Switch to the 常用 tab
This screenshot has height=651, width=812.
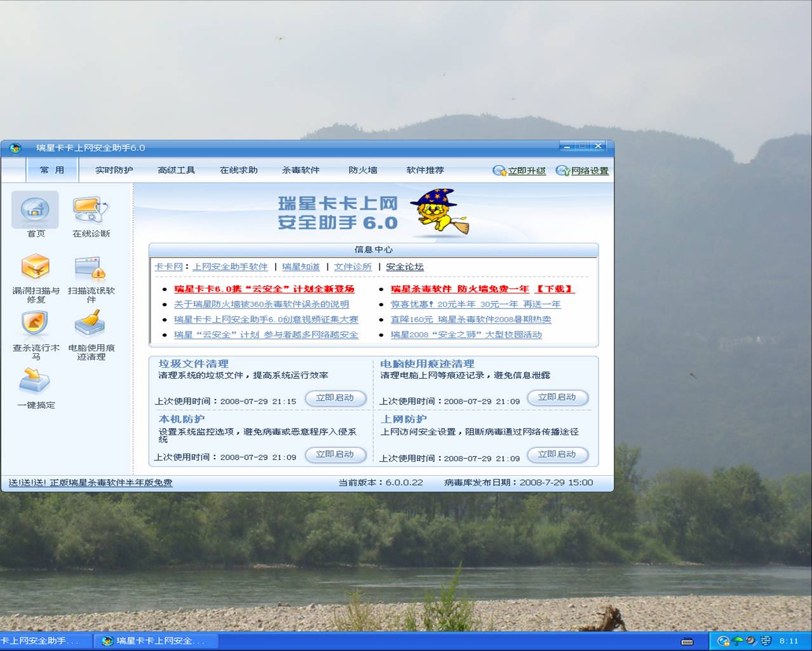click(52, 170)
